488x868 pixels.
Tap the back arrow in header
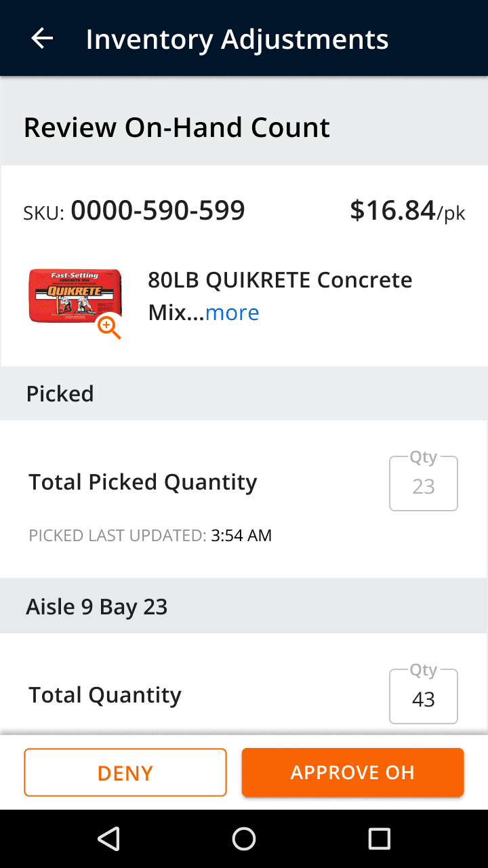pyautogui.click(x=42, y=38)
